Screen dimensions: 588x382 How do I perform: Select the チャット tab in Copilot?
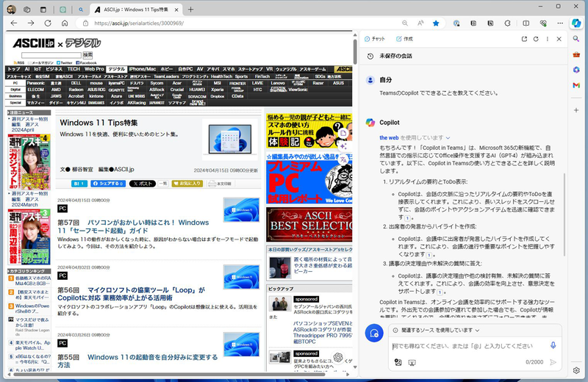(375, 38)
